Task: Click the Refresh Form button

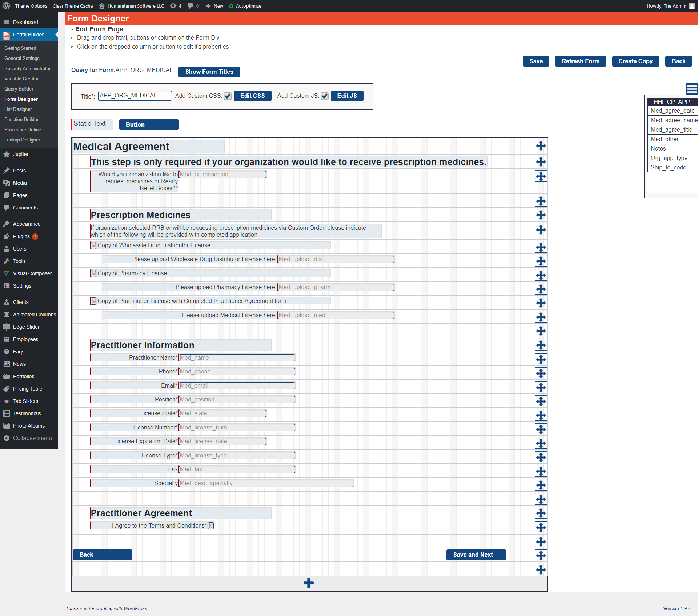Action: coord(580,61)
